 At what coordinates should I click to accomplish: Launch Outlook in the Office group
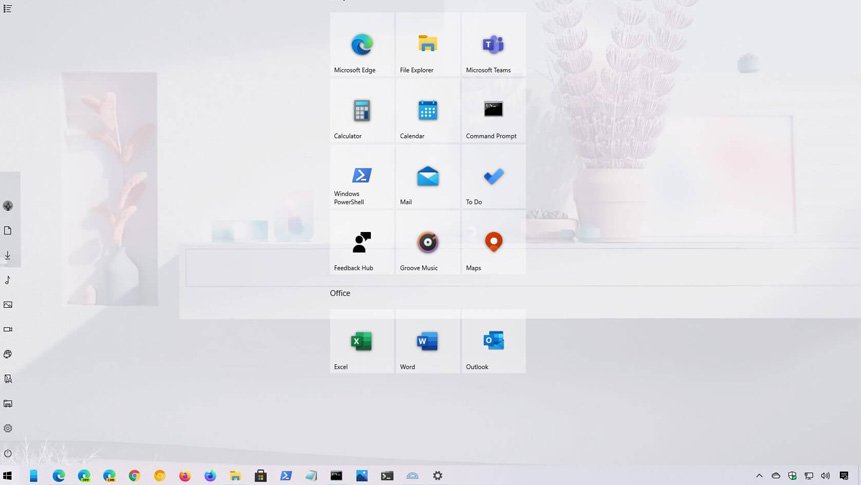[x=493, y=342]
